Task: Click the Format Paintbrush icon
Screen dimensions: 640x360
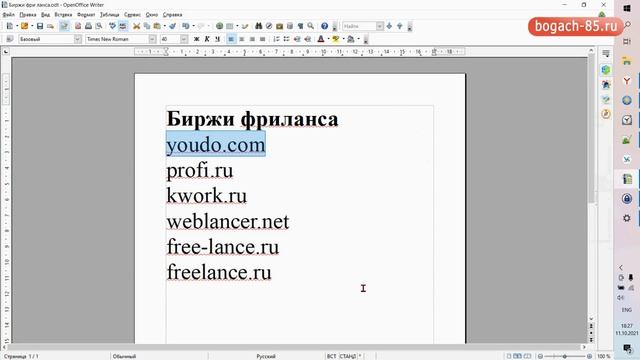Action: 173,26
